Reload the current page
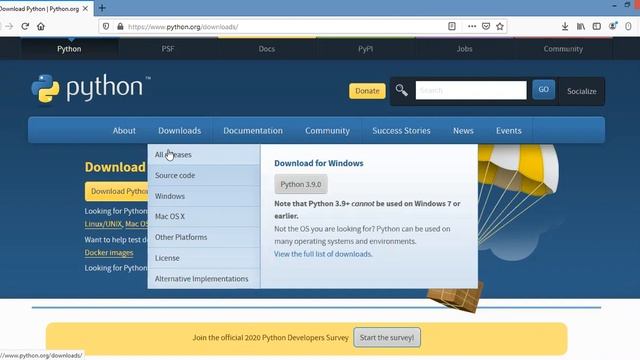This screenshot has width=640, height=360. (25, 27)
